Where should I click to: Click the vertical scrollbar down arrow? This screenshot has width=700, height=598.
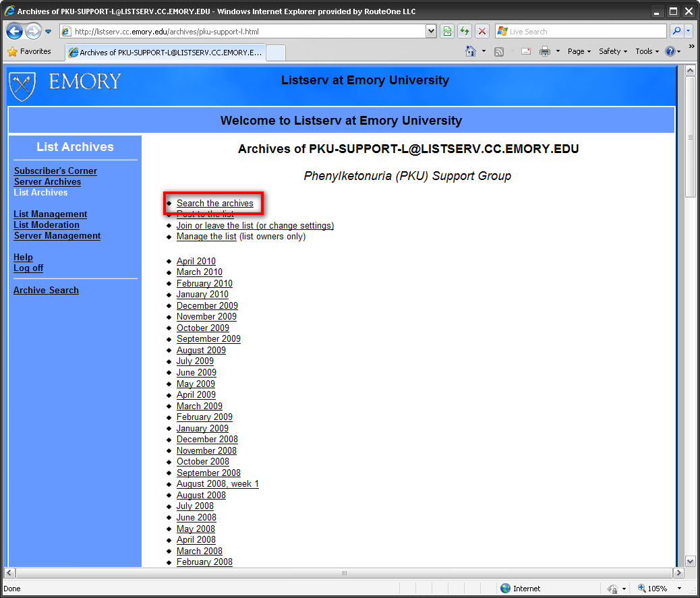(690, 562)
